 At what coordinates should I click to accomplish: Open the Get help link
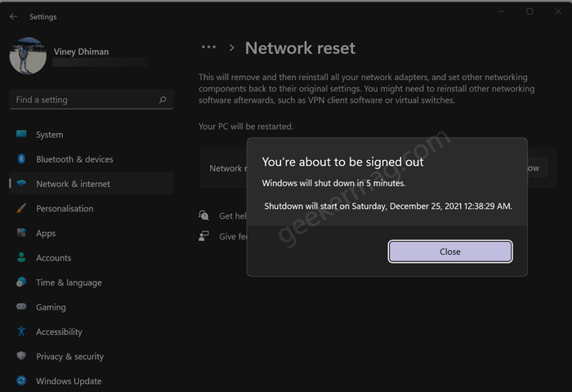(x=233, y=216)
